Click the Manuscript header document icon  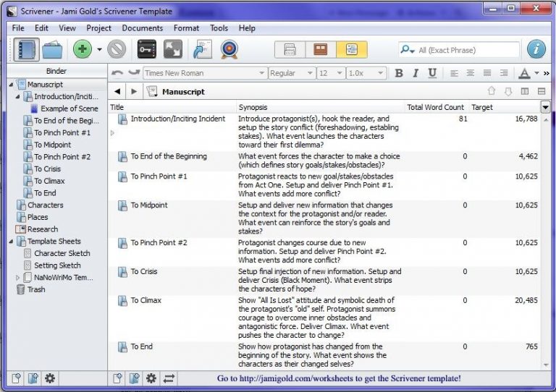pos(152,92)
